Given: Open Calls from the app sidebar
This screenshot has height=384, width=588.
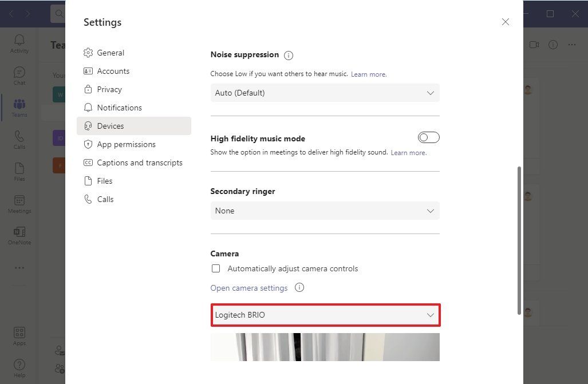Looking at the screenshot, I should (x=19, y=139).
